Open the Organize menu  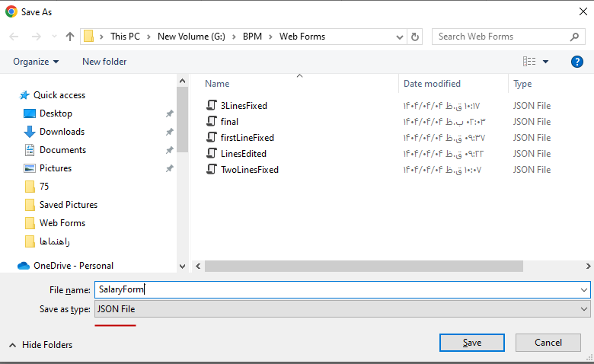pyautogui.click(x=36, y=62)
